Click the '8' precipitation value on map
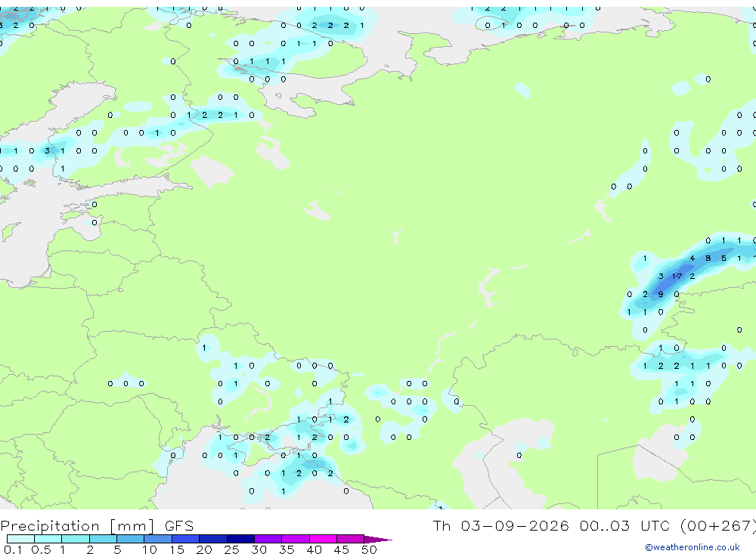Screen dimensions: 756x554 click(708, 258)
